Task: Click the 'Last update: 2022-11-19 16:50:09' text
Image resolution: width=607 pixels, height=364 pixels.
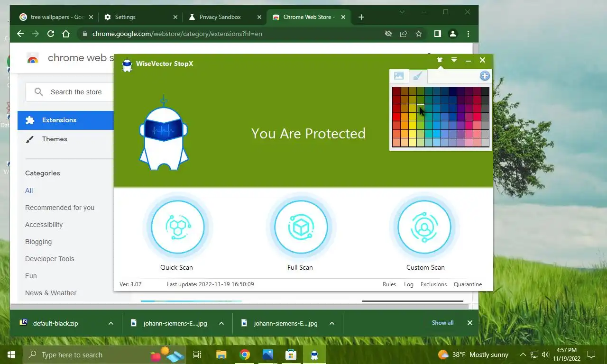Action: click(211, 284)
